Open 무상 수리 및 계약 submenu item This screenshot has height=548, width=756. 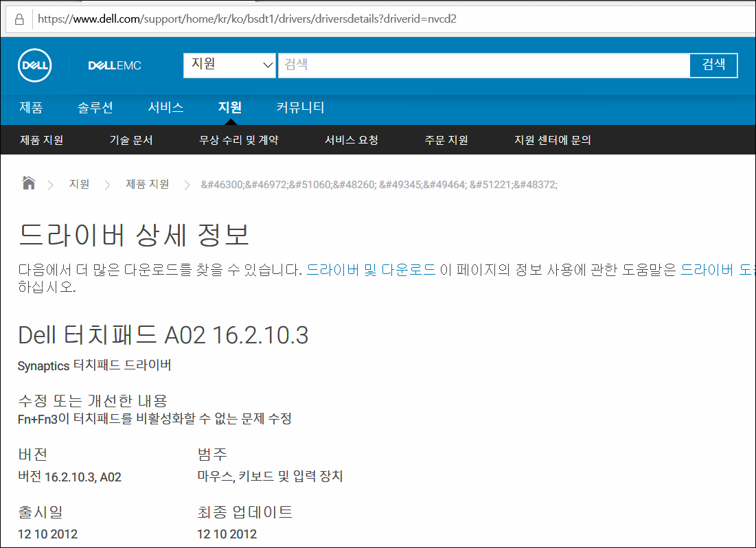click(x=239, y=140)
